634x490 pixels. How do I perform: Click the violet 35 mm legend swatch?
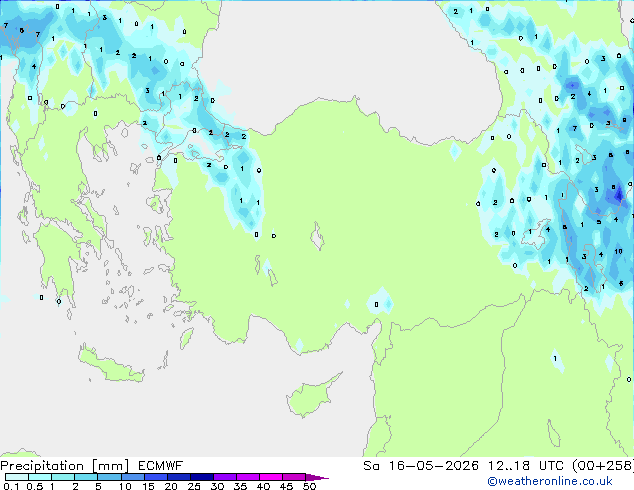248,477
